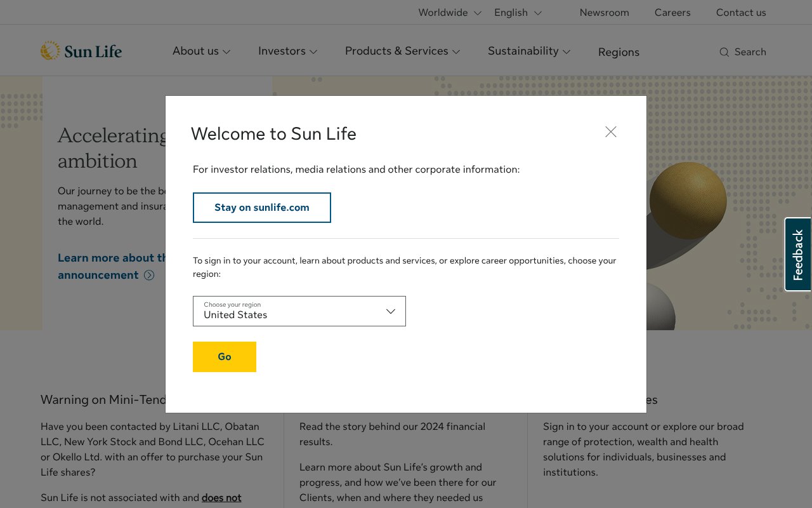Screen dimensions: 812x508
Task: Open the Products & Services menu
Action: click(x=402, y=51)
